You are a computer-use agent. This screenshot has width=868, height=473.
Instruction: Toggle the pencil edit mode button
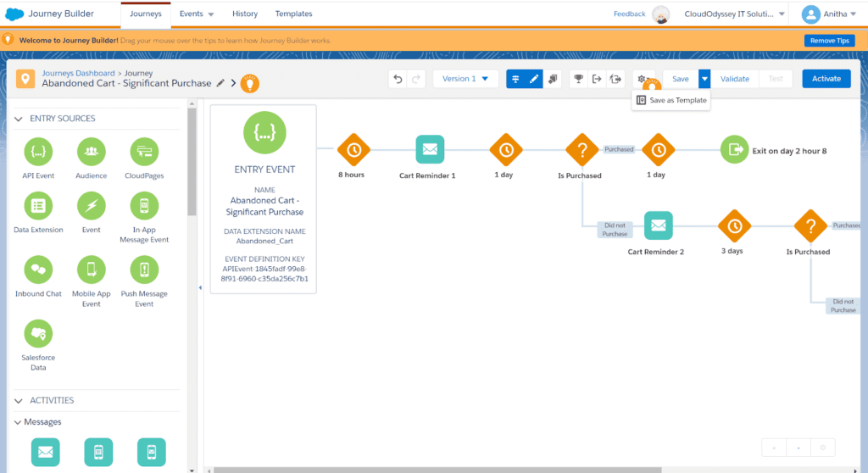pos(534,79)
